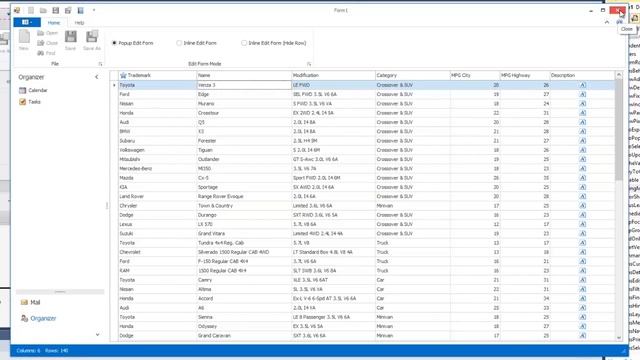Sort by MPG Highway column header
The image size is (640, 360).
click(525, 76)
